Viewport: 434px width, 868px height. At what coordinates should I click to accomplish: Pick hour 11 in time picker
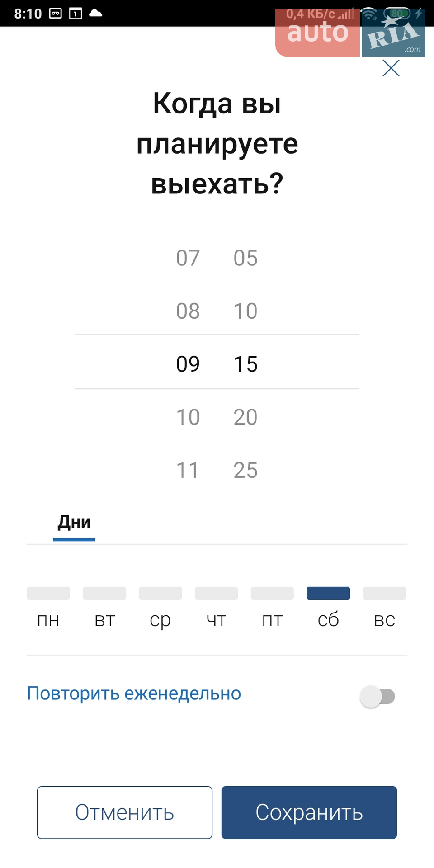coord(188,470)
